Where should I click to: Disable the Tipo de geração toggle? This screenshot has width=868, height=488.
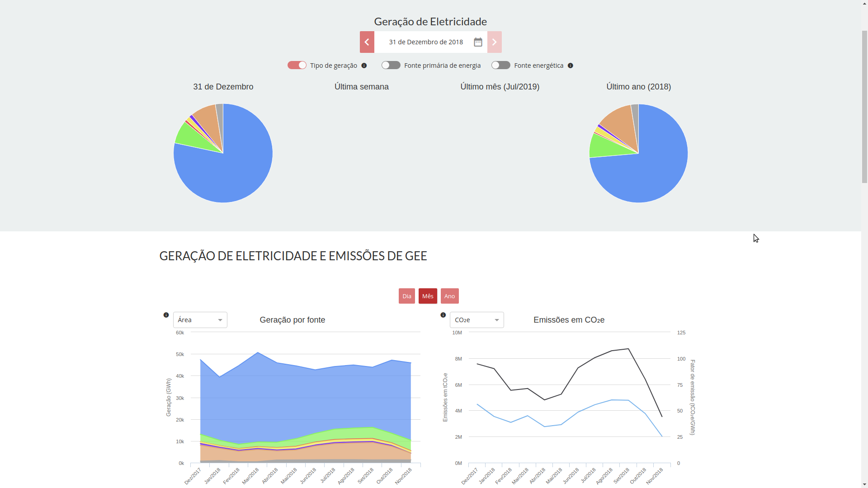click(297, 65)
